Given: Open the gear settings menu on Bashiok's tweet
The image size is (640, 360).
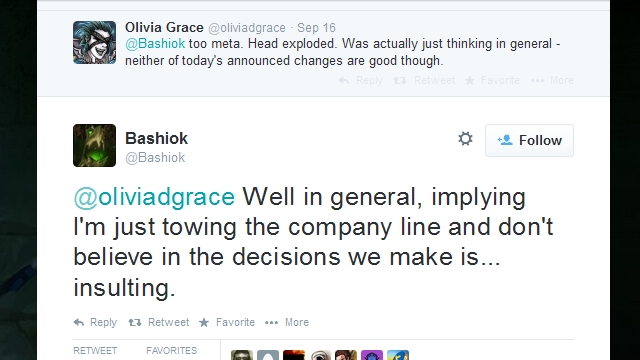Looking at the screenshot, I should coord(465,139).
